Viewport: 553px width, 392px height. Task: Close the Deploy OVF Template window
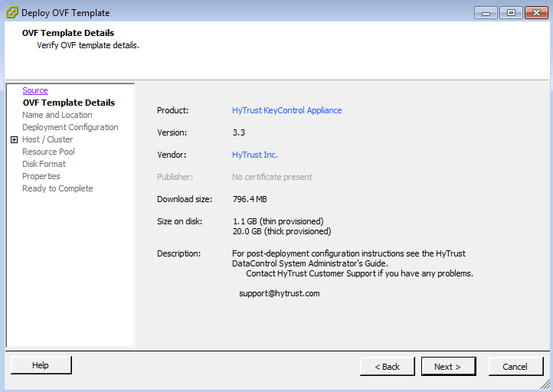click(x=536, y=13)
